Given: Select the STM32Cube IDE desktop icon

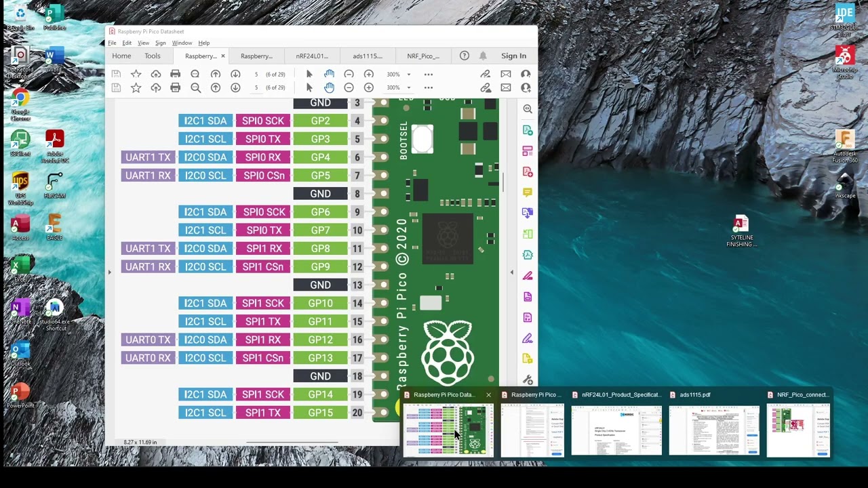Looking at the screenshot, I should tap(844, 20).
